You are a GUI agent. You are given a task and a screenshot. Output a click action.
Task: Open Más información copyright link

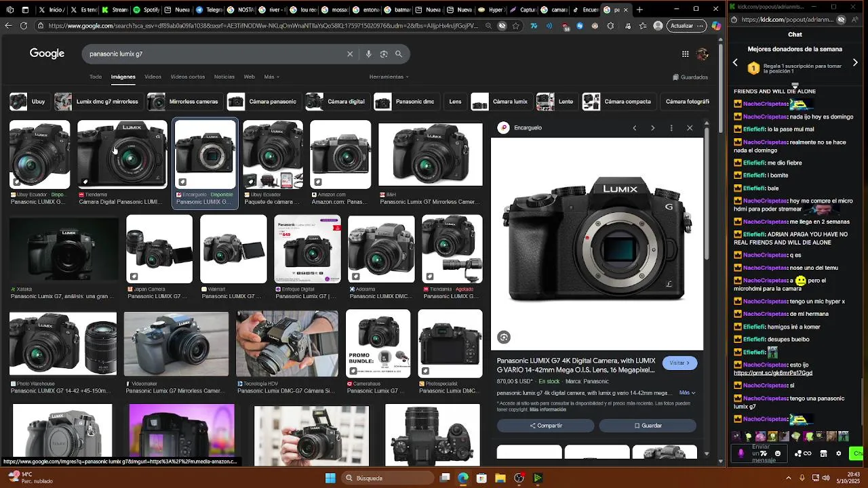pyautogui.click(x=547, y=409)
